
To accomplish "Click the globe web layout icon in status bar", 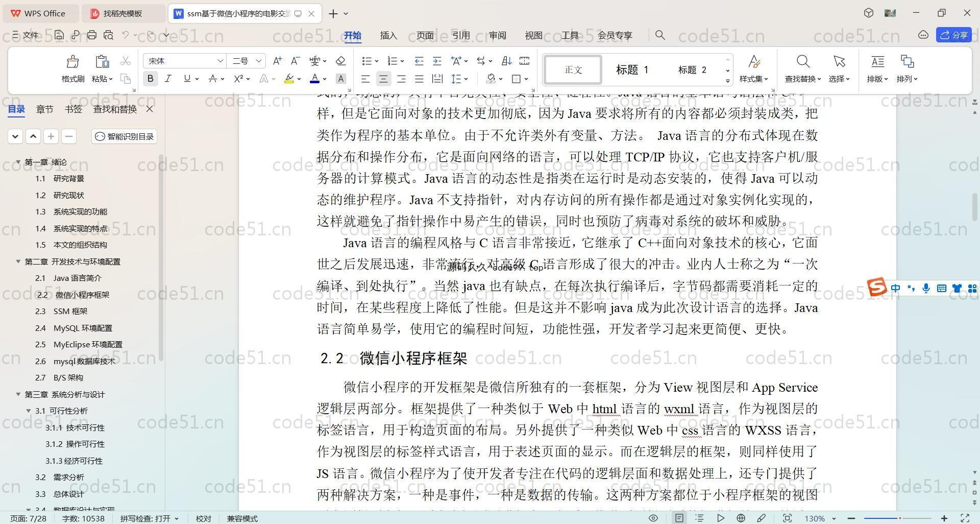I will 741,518.
